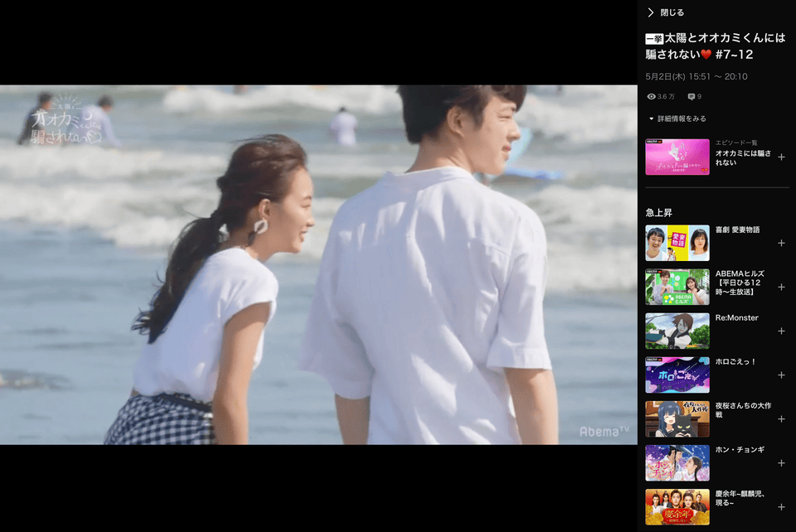
Task: Add 喜劇 愛妻物語 to my list
Action: [x=781, y=244]
